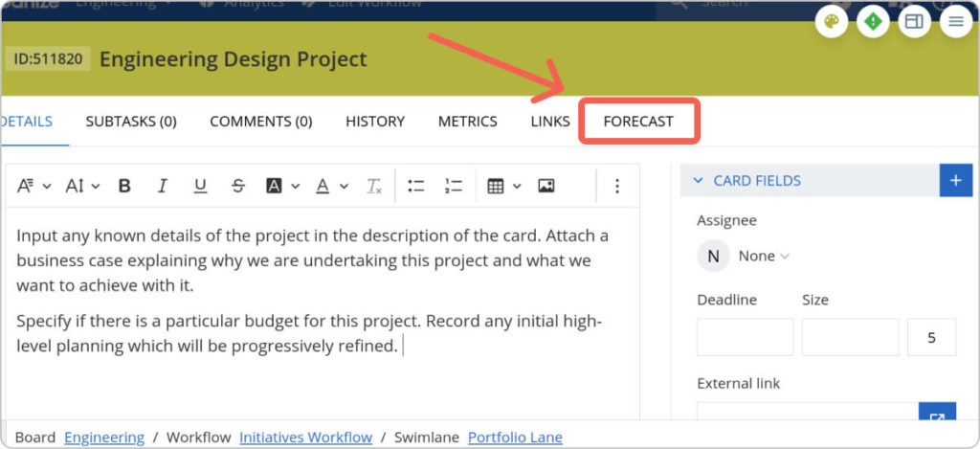980x449 pixels.
Task: Follow the Initiatives Workflow link
Action: click(x=305, y=437)
